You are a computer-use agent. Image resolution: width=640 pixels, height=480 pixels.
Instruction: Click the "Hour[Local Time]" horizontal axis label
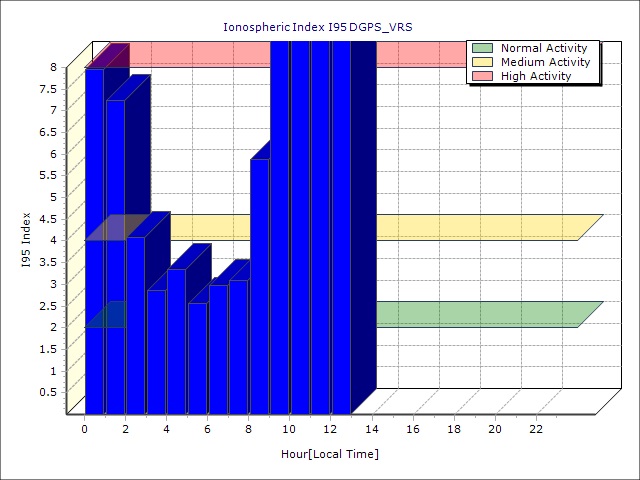(x=330, y=454)
